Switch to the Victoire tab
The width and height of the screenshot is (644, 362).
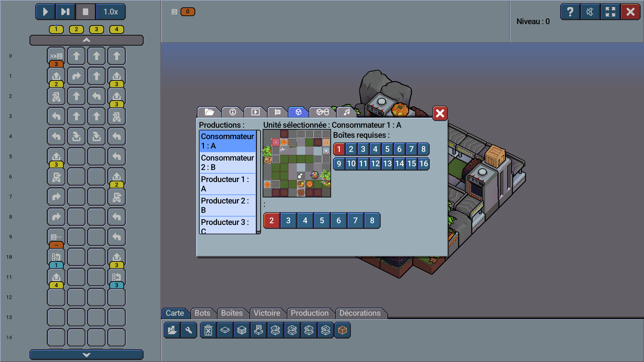click(267, 313)
